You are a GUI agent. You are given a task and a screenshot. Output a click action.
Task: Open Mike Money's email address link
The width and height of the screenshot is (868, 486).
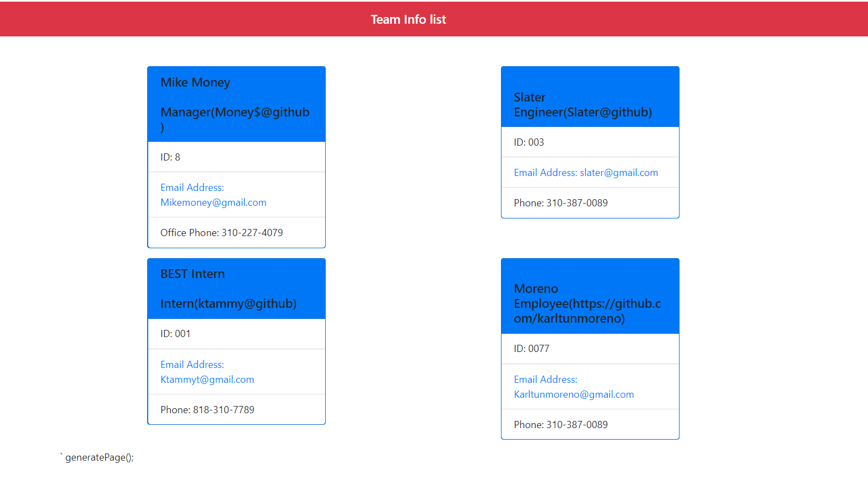tap(213, 195)
